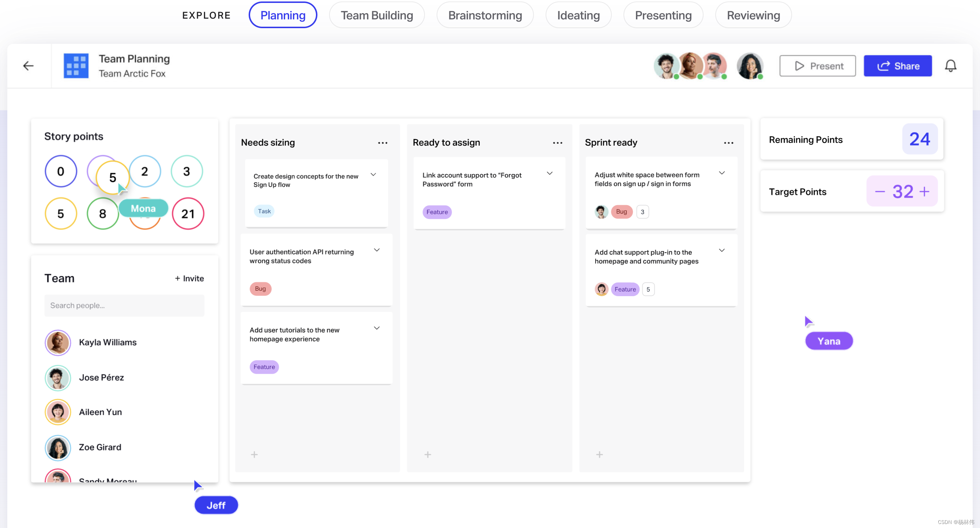Click the Present button
Screen dimensions: 980x528
(x=817, y=66)
